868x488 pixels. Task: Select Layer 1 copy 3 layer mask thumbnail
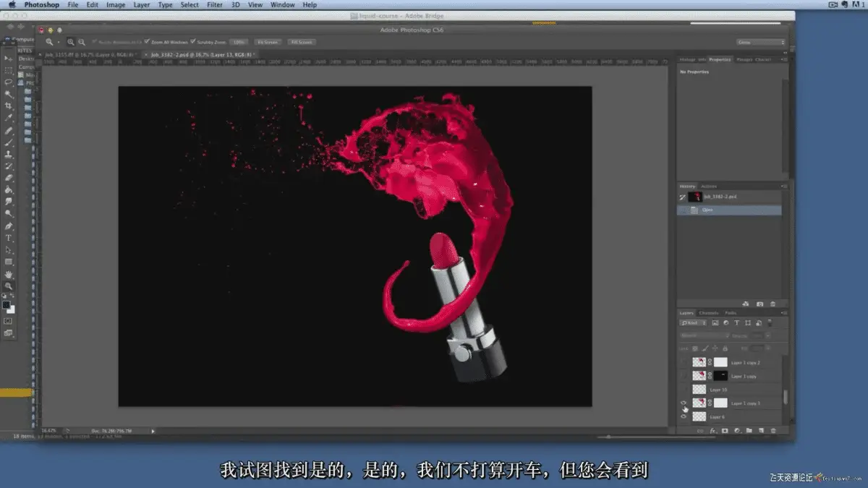coord(720,403)
